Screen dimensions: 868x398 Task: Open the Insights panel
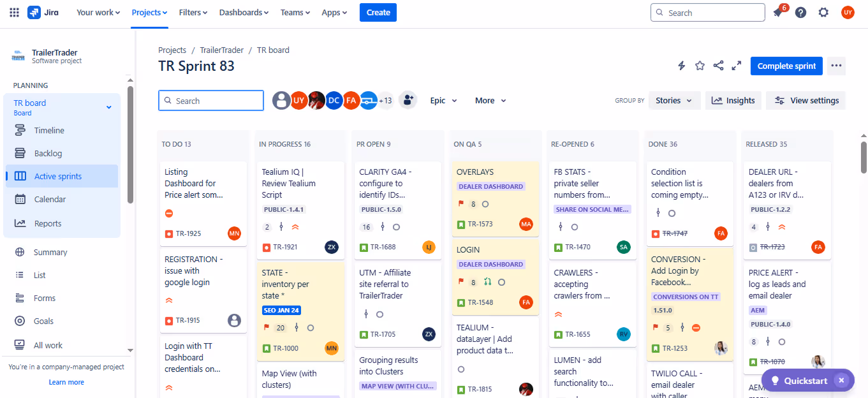(733, 100)
